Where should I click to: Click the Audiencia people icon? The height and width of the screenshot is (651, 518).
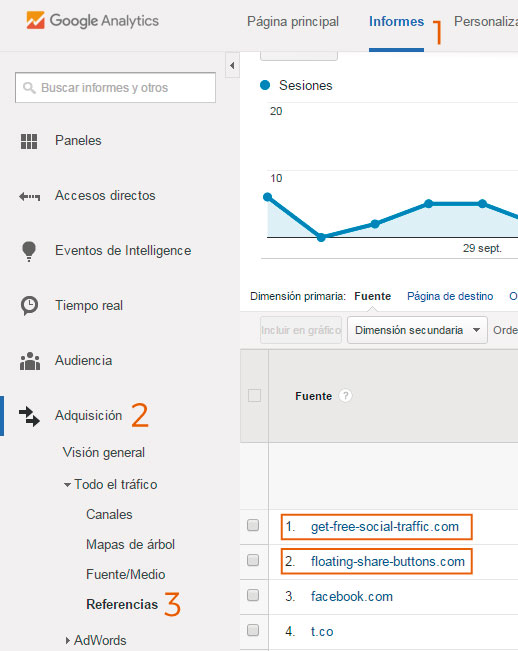30,361
